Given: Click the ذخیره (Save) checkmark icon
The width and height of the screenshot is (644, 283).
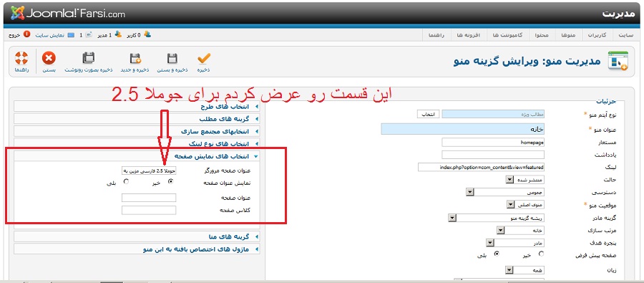Looking at the screenshot, I should tap(203, 59).
